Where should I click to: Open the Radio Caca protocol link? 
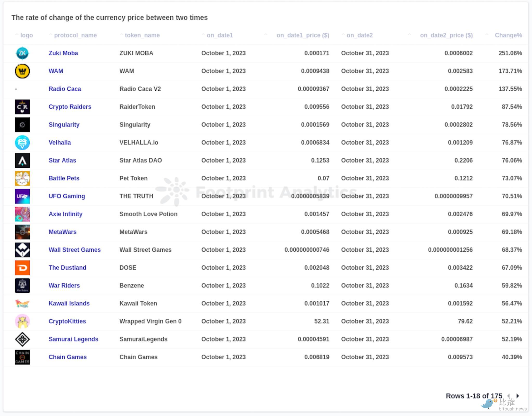click(x=65, y=89)
